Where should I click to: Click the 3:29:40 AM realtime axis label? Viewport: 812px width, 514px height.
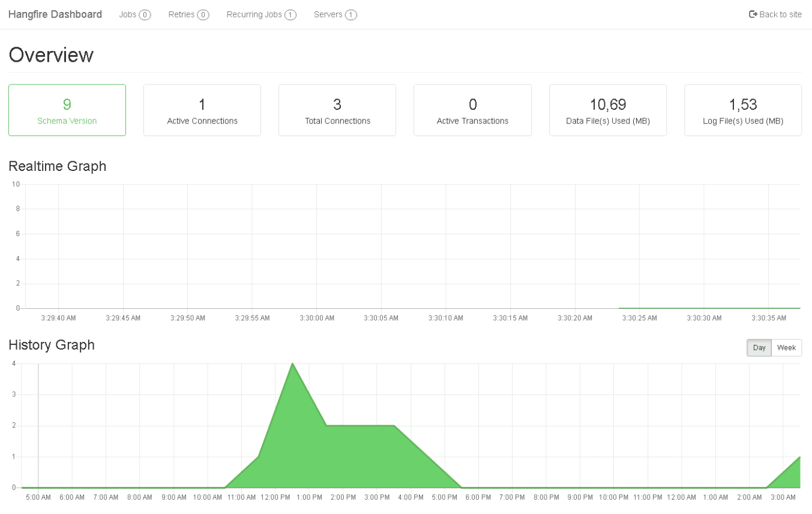58,318
